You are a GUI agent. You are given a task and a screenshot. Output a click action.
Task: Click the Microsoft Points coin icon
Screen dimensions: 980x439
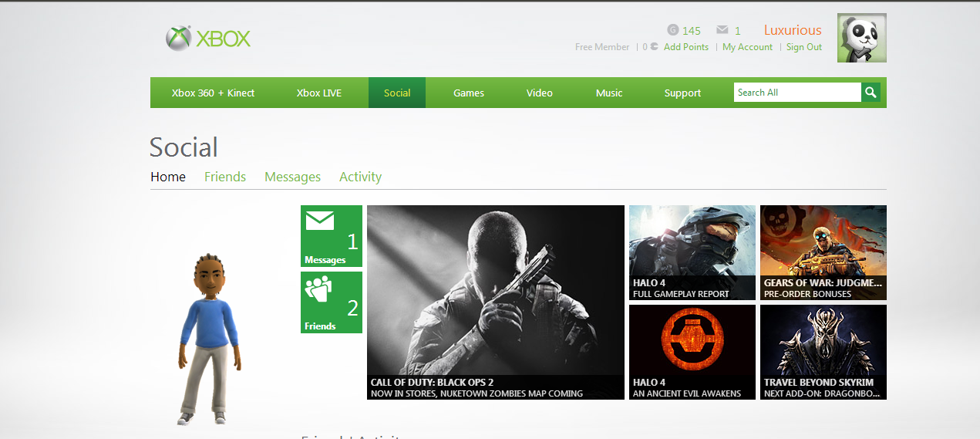pos(654,47)
